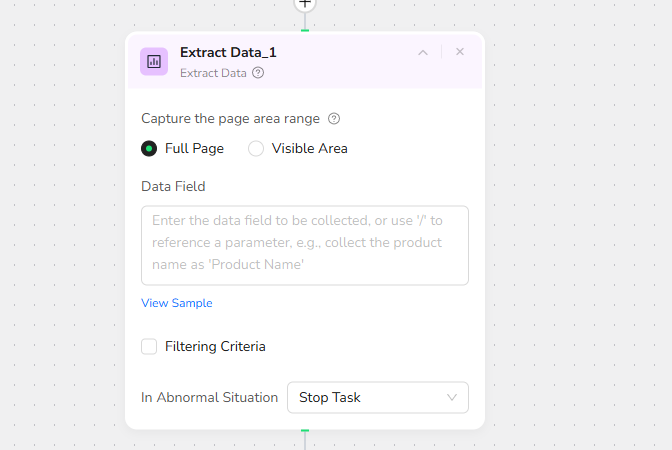Click the In Abnormal Situation label
672x450 pixels.
coord(210,397)
